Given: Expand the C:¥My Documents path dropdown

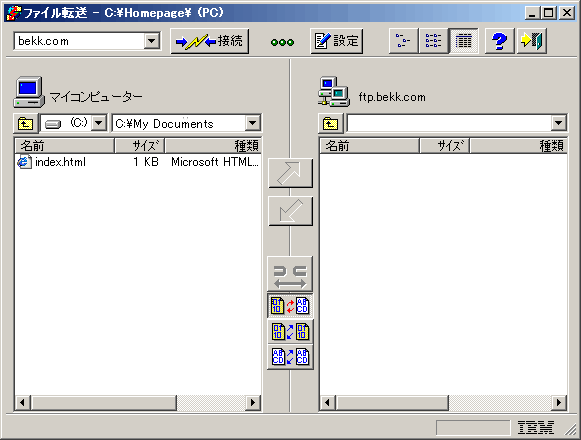Looking at the screenshot, I should tap(252, 123).
